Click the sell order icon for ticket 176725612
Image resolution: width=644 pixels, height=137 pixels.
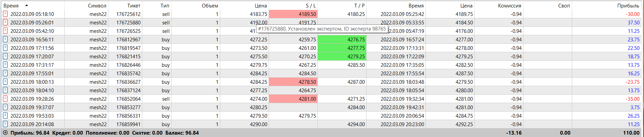click(x=5, y=14)
